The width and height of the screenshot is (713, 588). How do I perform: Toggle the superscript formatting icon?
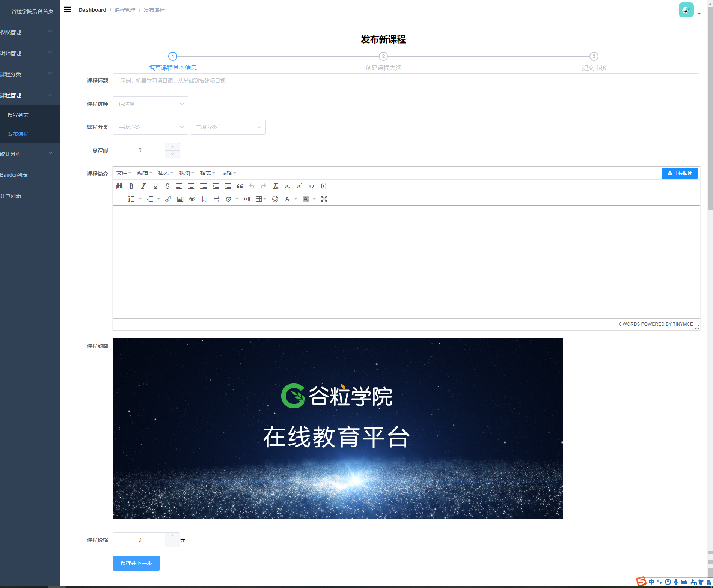299,186
